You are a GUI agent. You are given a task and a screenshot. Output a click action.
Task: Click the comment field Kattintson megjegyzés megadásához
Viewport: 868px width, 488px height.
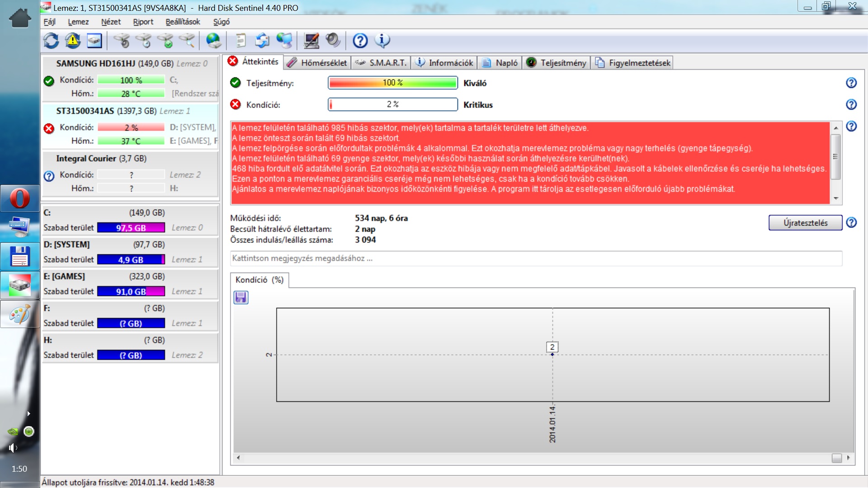[x=536, y=258]
